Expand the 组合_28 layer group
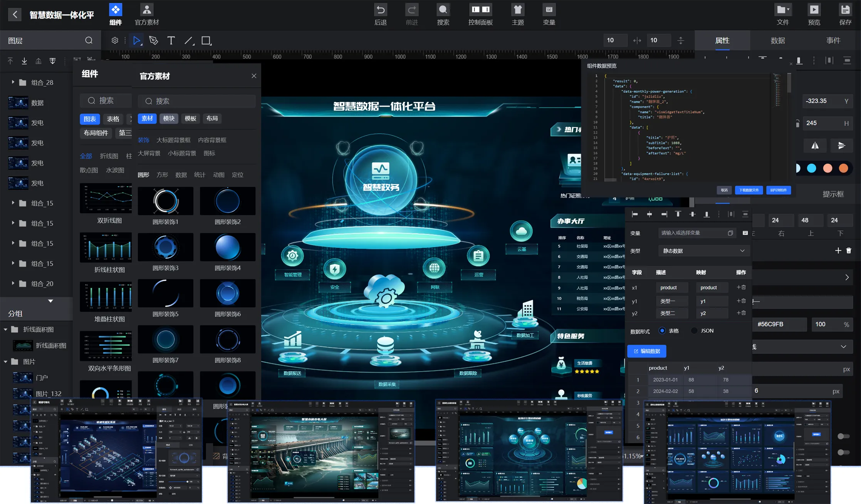The width and height of the screenshot is (861, 504). 13,82
